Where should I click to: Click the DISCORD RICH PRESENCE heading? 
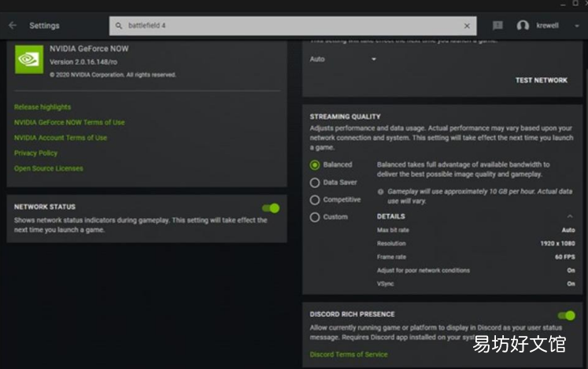point(352,314)
